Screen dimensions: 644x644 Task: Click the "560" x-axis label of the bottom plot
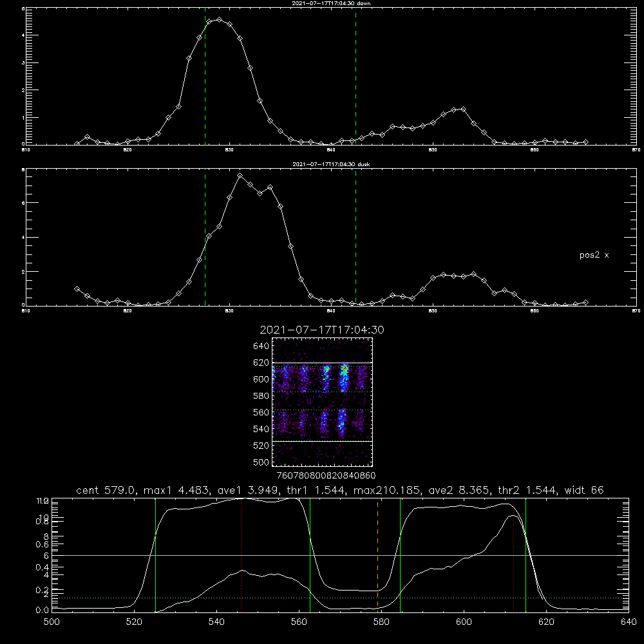click(x=299, y=622)
